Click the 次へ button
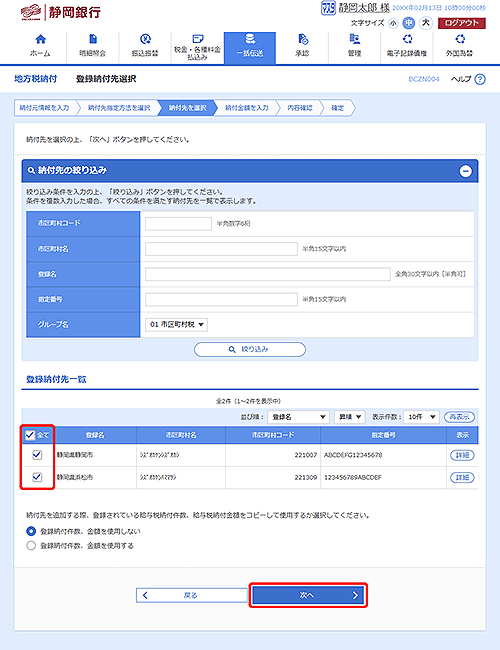This screenshot has width=500, height=650. point(308,595)
